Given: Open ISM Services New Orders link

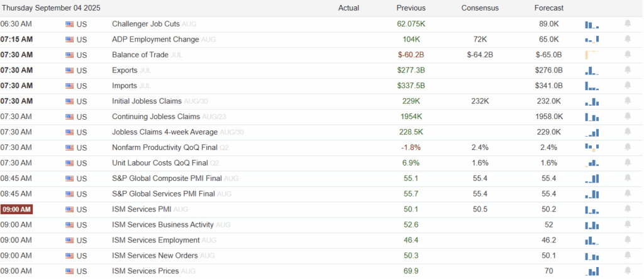Looking at the screenshot, I should (x=155, y=256).
